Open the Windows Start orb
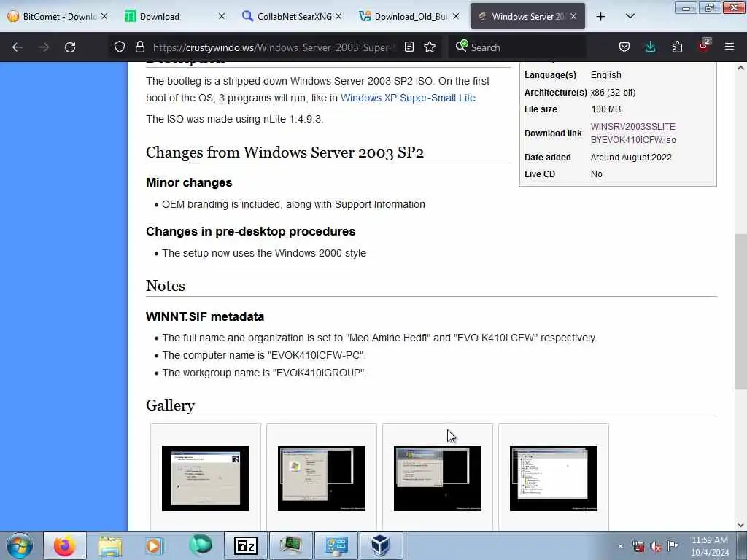747x560 pixels. (20, 545)
